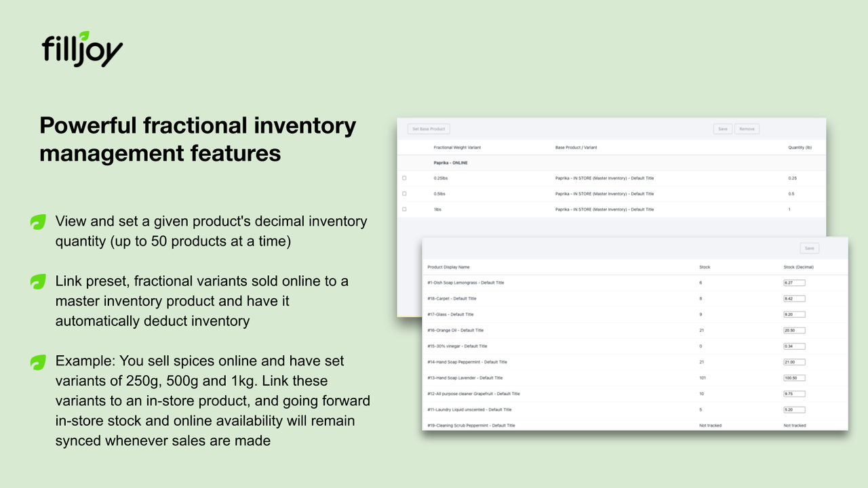Click the 8.42 stock field for #18-Carpet
This screenshot has height=488, width=868.
pyautogui.click(x=794, y=298)
